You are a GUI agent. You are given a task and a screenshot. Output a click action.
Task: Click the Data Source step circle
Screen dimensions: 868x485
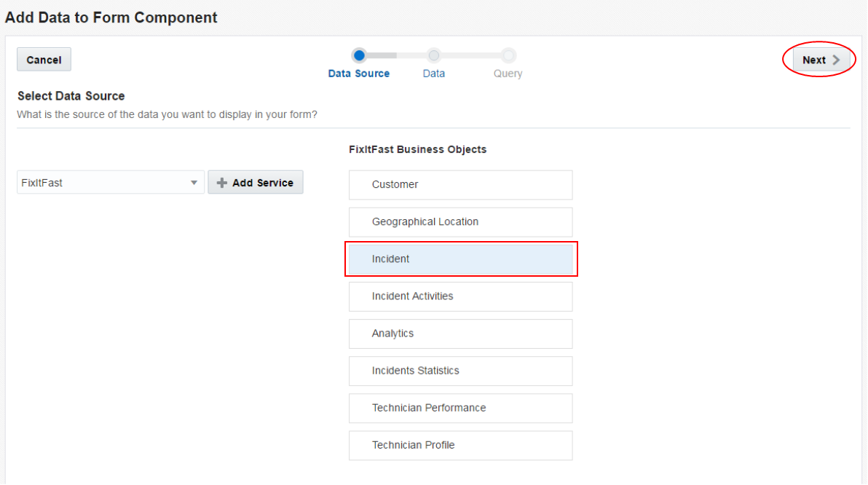coord(359,55)
